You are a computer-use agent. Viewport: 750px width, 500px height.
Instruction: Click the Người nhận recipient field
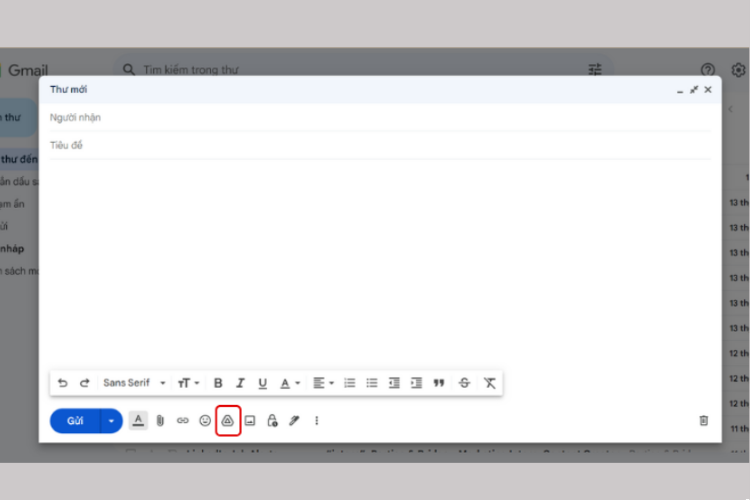coord(380,118)
